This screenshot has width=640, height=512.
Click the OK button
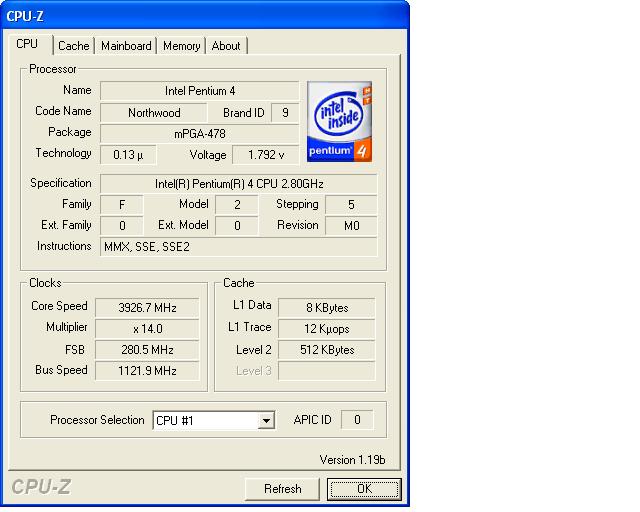(364, 489)
